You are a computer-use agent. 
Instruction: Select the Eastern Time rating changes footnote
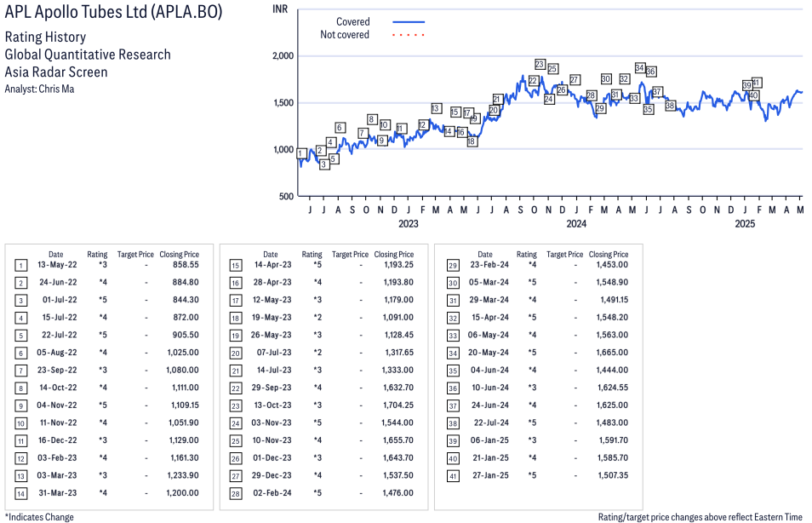click(700, 517)
